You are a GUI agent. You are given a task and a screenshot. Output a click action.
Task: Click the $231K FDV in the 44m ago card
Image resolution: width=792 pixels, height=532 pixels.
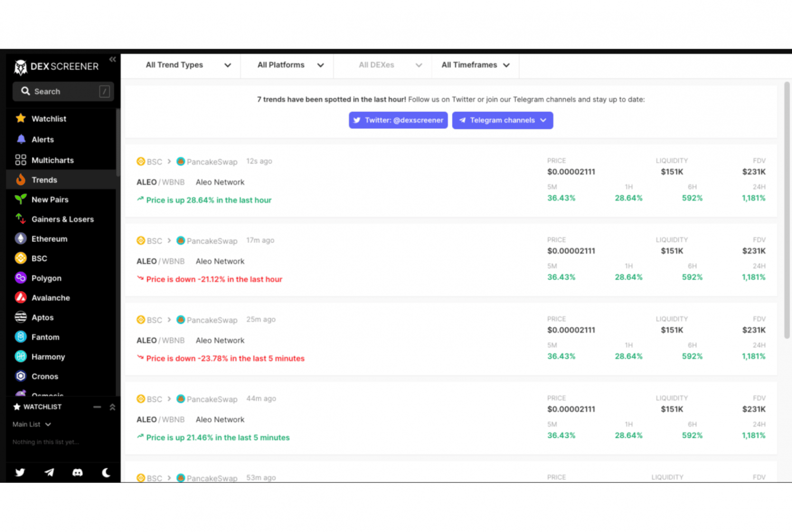pyautogui.click(x=754, y=409)
